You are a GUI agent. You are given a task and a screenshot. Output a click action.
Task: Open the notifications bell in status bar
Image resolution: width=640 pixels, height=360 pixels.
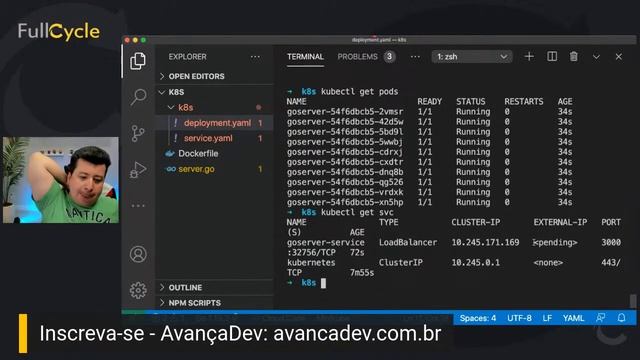click(621, 318)
